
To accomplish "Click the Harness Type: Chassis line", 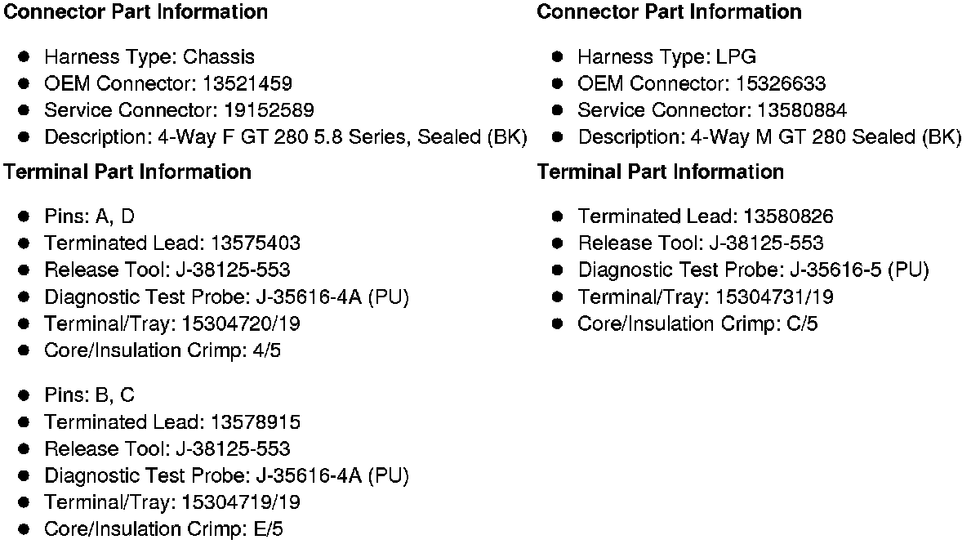I will point(149,57).
